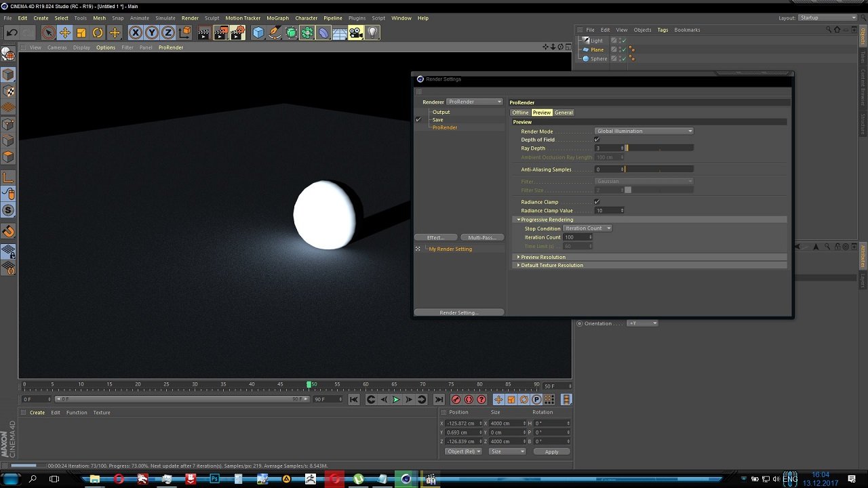This screenshot has width=868, height=488.
Task: Toggle the Save checkmark in Render Settings
Action: (x=418, y=120)
